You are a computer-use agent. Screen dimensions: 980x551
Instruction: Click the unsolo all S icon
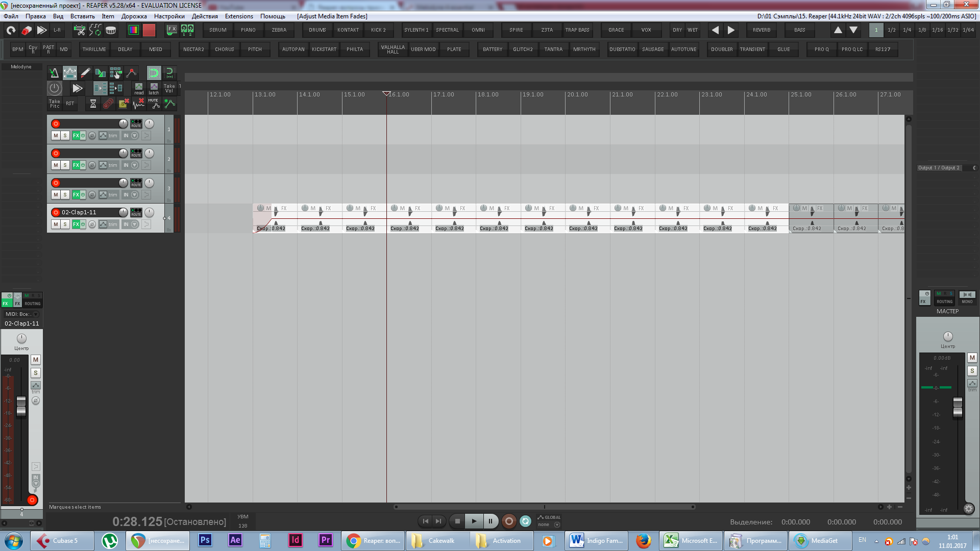124,104
